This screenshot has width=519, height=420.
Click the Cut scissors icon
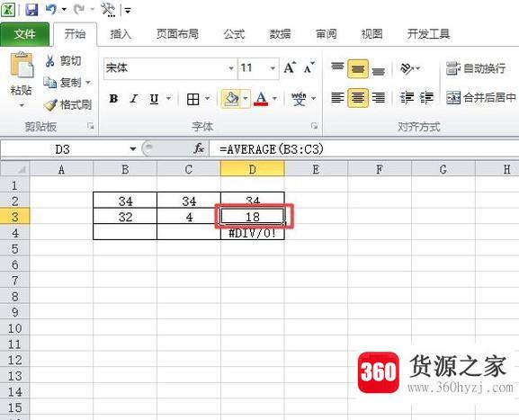click(x=49, y=60)
